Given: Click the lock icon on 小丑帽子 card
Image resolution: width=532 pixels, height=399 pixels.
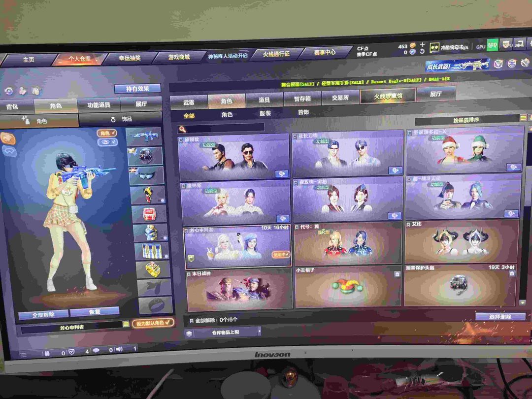Looking at the screenshot, I should (397, 274).
